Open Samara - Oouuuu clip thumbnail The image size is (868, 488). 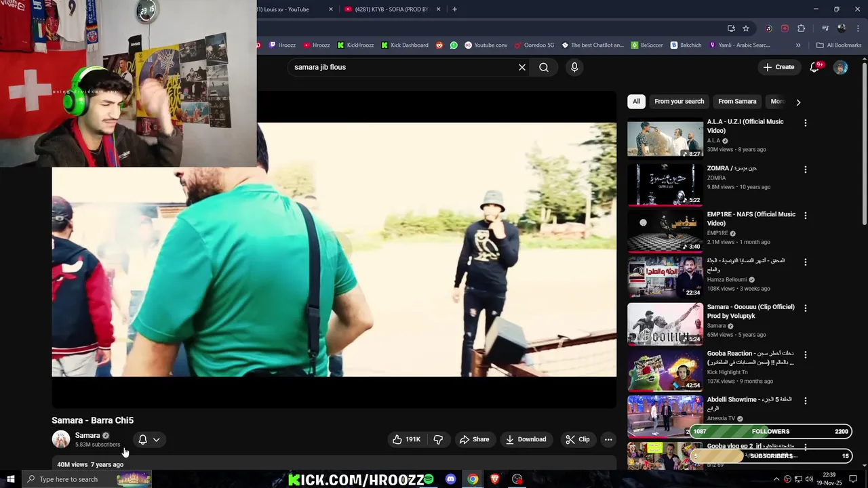coord(665,324)
